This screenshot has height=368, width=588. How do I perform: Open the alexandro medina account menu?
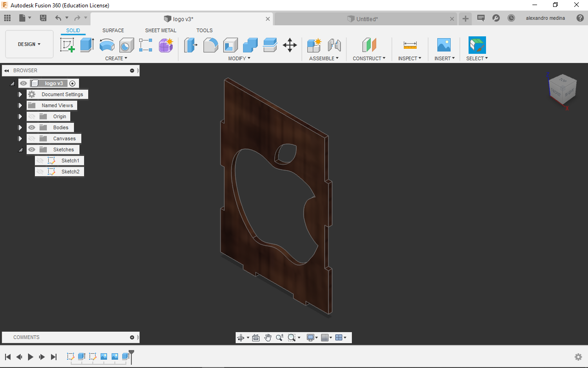tap(545, 18)
